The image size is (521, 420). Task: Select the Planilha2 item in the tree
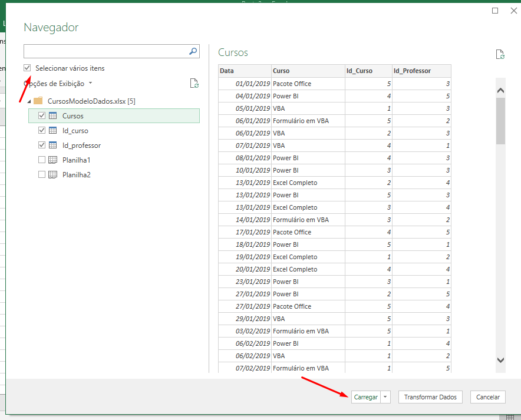[x=77, y=174]
